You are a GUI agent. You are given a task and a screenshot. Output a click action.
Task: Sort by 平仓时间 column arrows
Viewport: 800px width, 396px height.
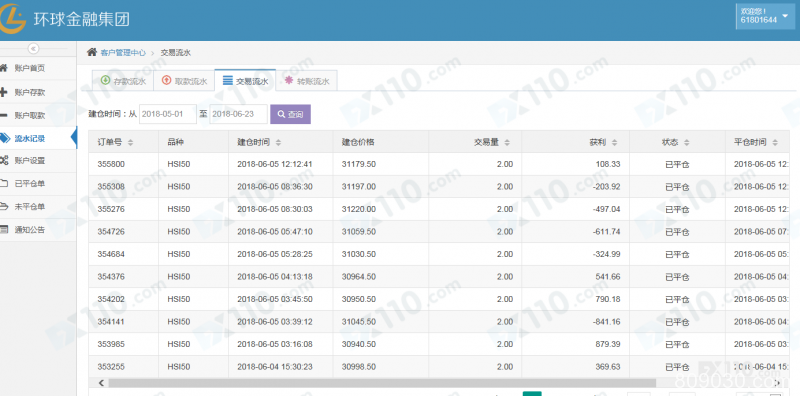coord(775,143)
